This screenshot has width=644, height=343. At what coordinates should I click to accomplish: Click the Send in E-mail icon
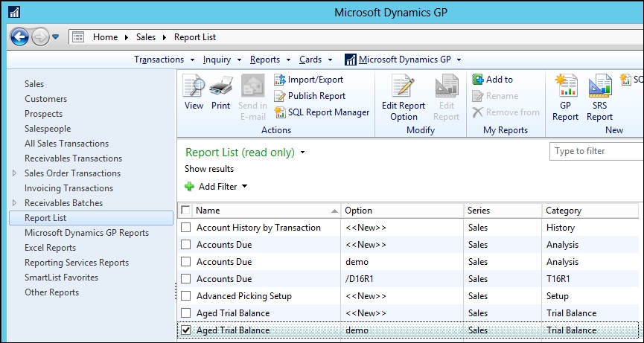pos(252,97)
